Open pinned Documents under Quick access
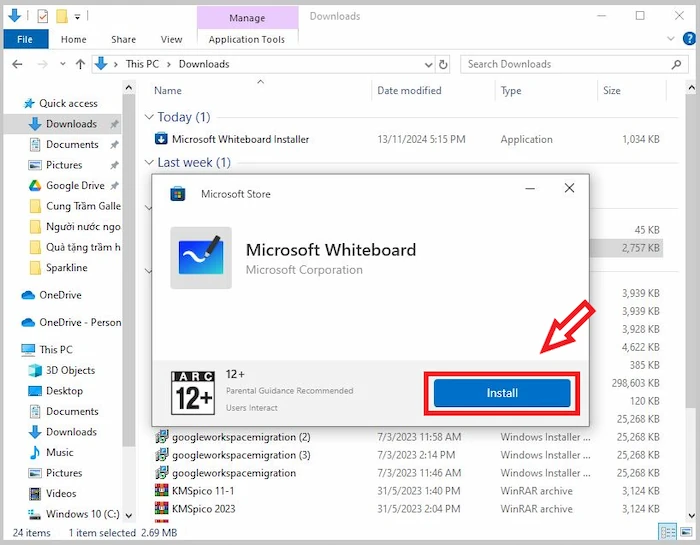 coord(72,145)
